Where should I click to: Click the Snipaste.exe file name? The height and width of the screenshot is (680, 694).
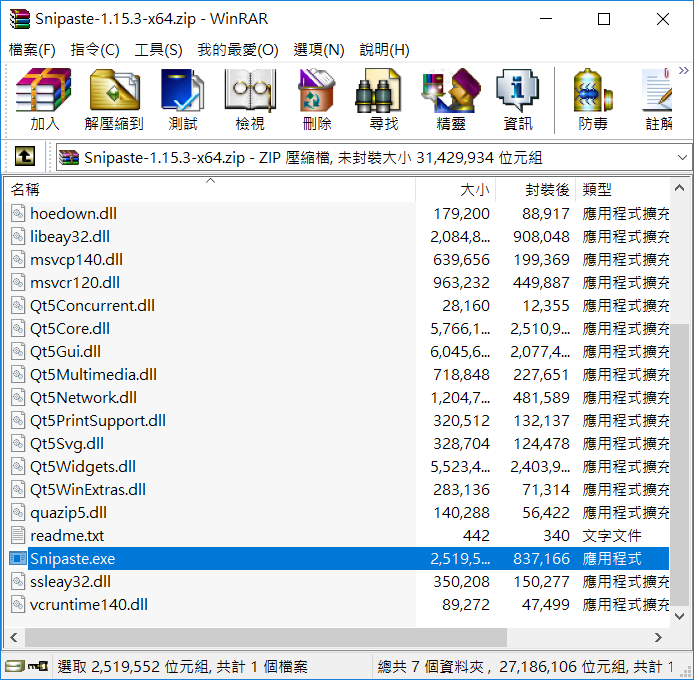(73, 559)
